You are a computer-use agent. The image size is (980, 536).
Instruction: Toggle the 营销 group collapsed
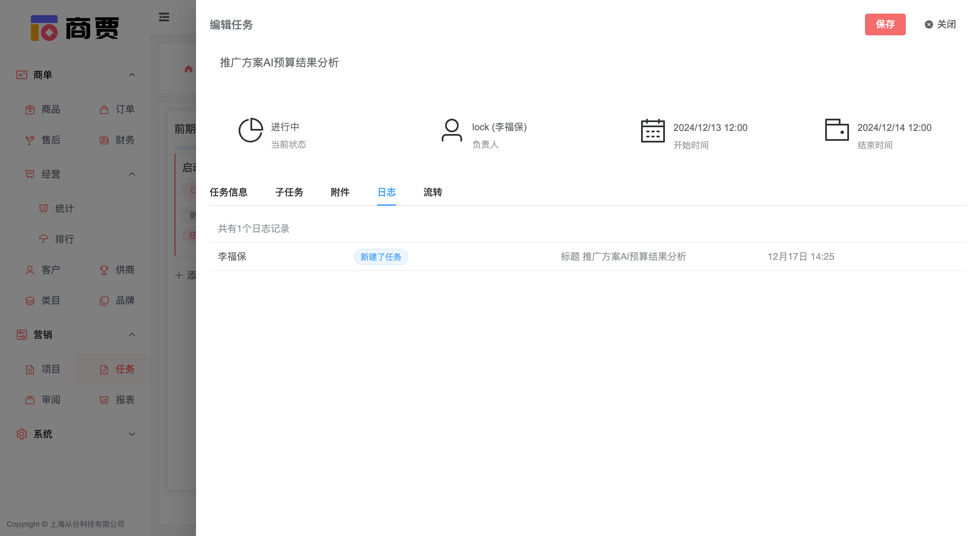132,335
